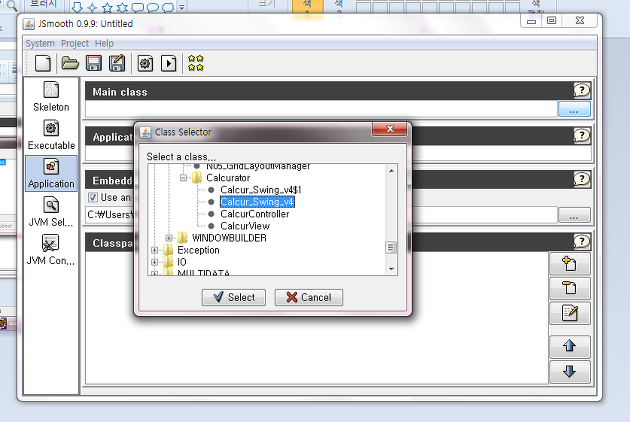Open the System menu
The height and width of the screenshot is (422, 630).
(x=40, y=43)
